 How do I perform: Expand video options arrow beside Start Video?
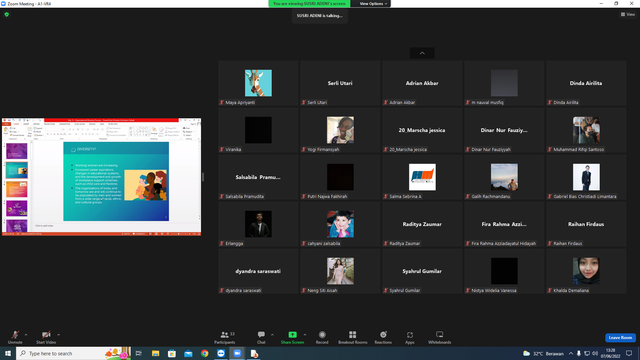click(58, 335)
